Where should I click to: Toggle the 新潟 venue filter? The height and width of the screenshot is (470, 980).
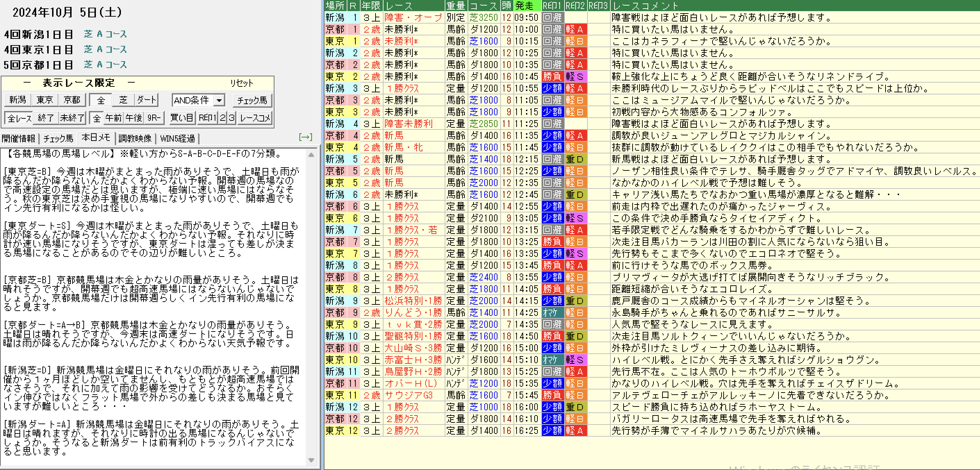(18, 100)
